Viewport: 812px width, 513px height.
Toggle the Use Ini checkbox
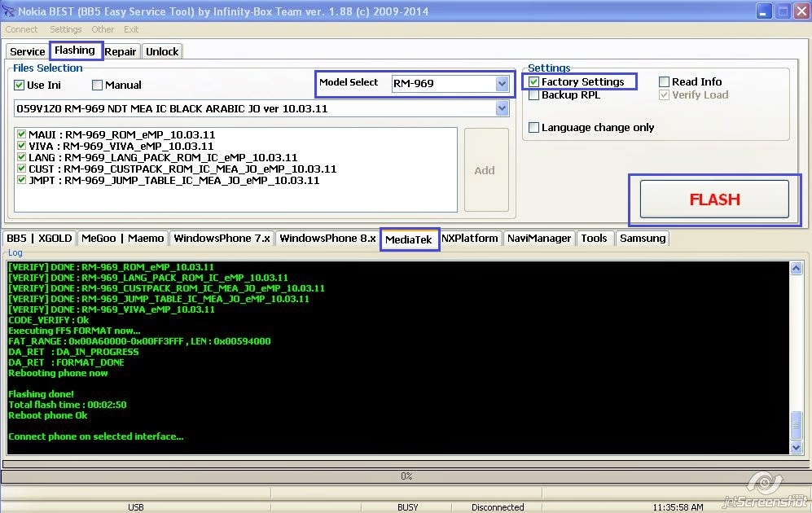20,85
